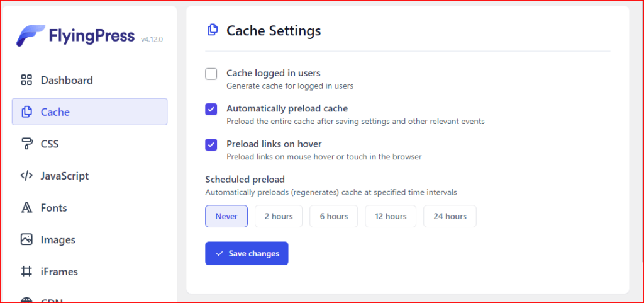Screen dimensions: 644x303
Task: Click the FlyingPress wing logo
Action: click(x=31, y=36)
